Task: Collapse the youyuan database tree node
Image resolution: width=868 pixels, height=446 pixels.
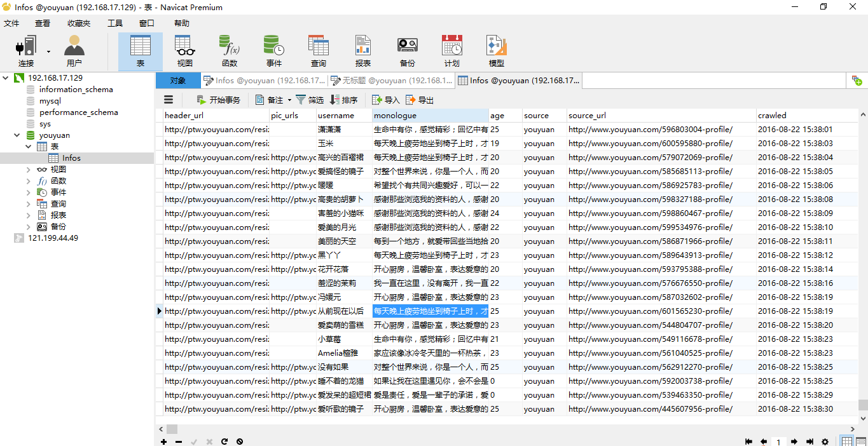Action: 17,135
